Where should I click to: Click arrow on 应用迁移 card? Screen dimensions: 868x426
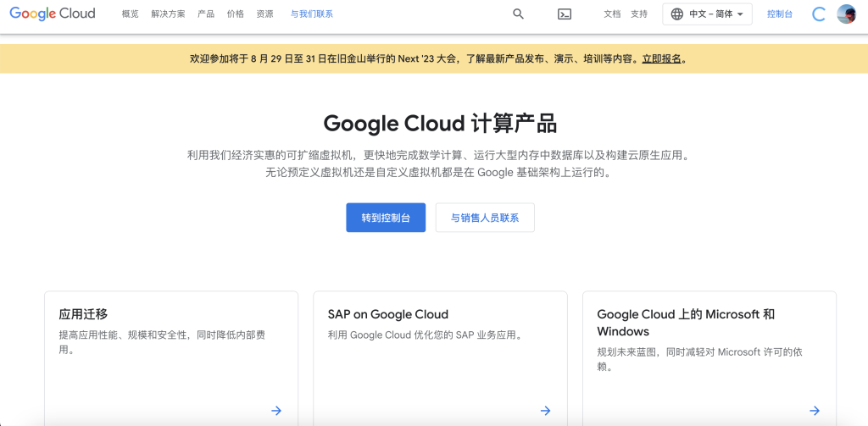pos(276,411)
